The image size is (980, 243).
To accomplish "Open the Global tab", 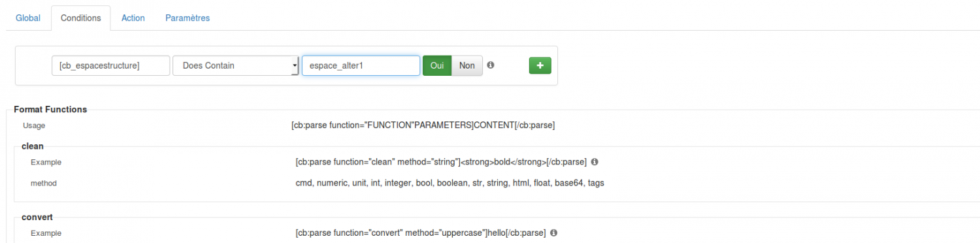I will pos(28,18).
